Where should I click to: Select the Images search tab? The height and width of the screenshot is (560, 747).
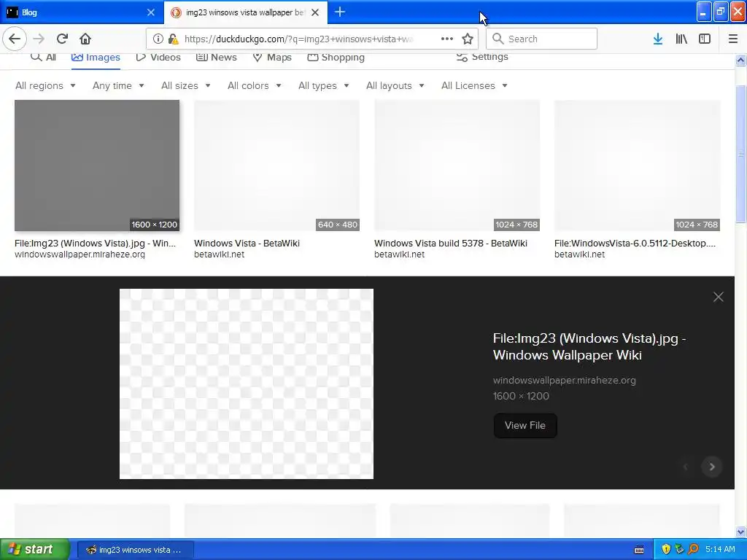click(96, 57)
